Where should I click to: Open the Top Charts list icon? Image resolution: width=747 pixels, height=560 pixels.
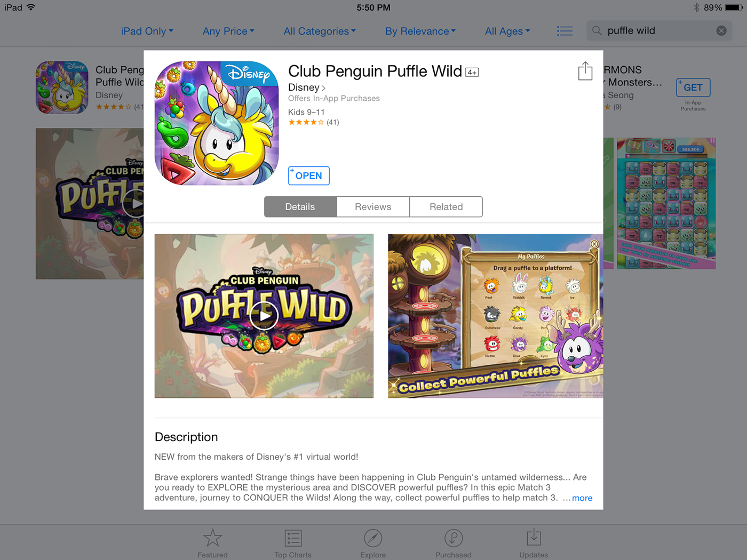coord(293,538)
